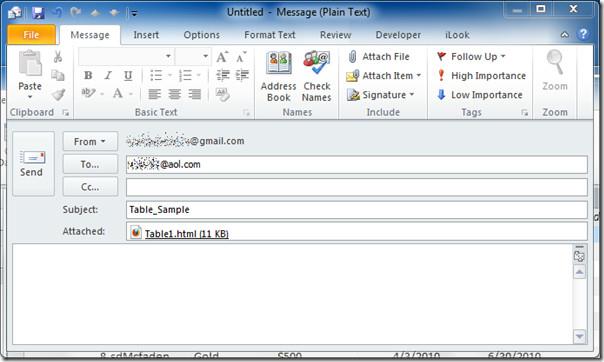Screen dimensions: 604x362
Task: Expand the Follow Up flag menu
Action: (x=471, y=57)
